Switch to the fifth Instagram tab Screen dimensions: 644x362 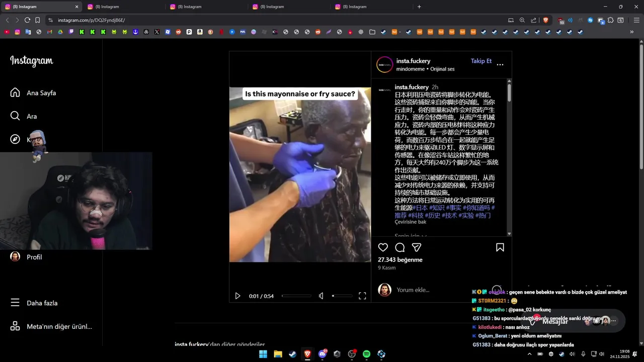[x=371, y=7]
